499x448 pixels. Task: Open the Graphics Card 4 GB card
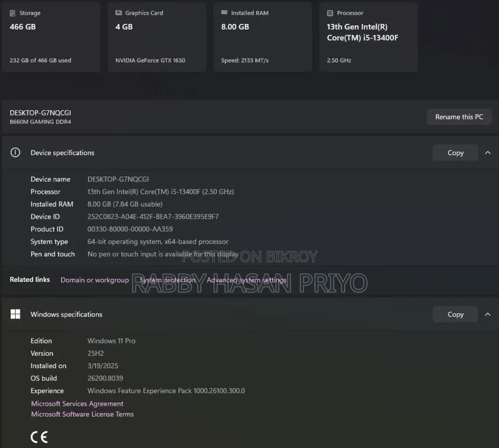point(157,36)
